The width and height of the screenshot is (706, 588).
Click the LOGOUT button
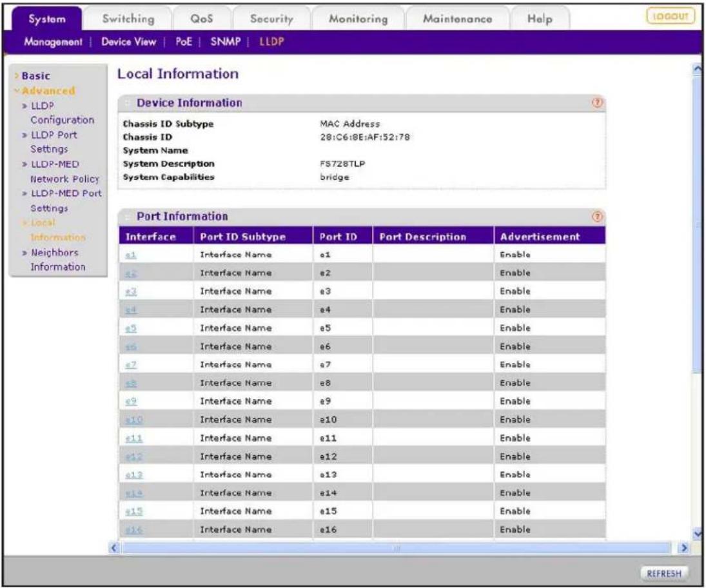pos(671,16)
